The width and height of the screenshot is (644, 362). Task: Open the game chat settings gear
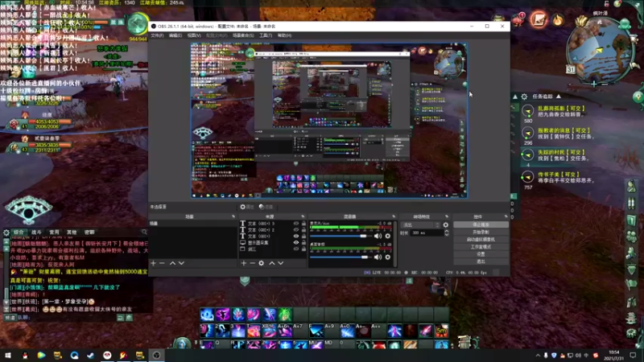[6, 232]
